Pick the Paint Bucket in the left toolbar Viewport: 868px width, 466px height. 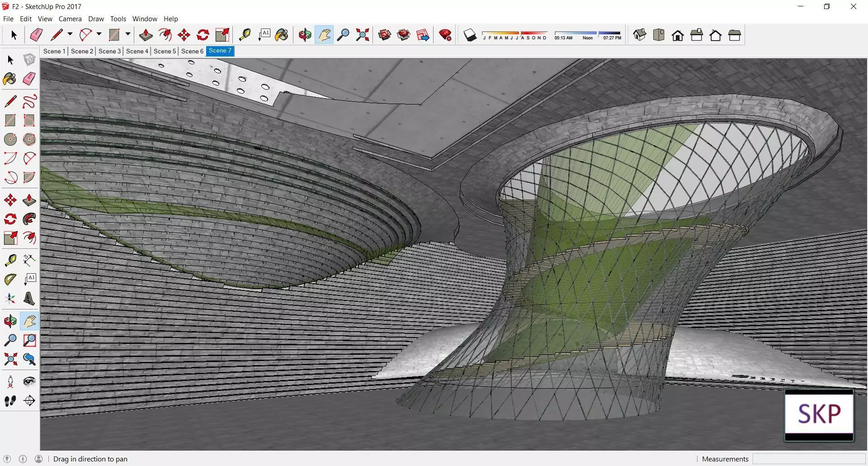pos(10,79)
